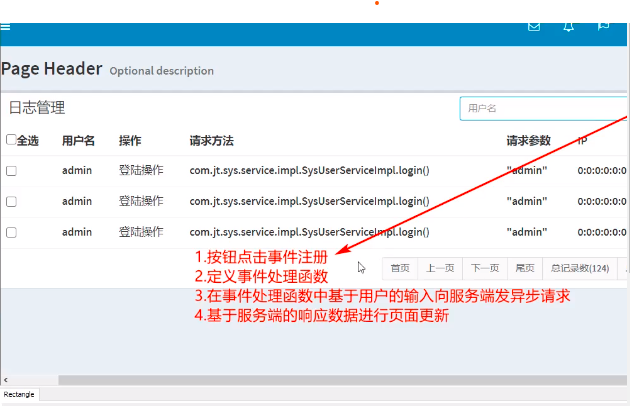
Task: Open the mail envelope icon in header
Action: point(534,27)
